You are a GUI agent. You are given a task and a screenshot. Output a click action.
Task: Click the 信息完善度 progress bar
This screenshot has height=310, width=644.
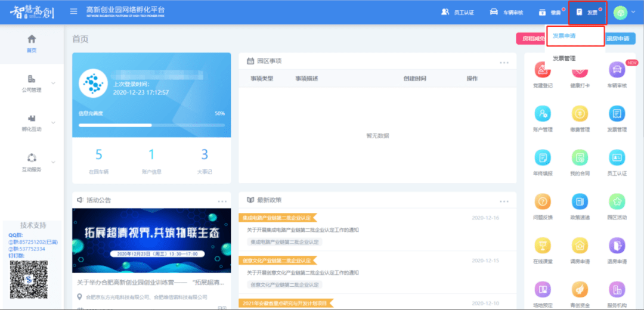coord(151,125)
